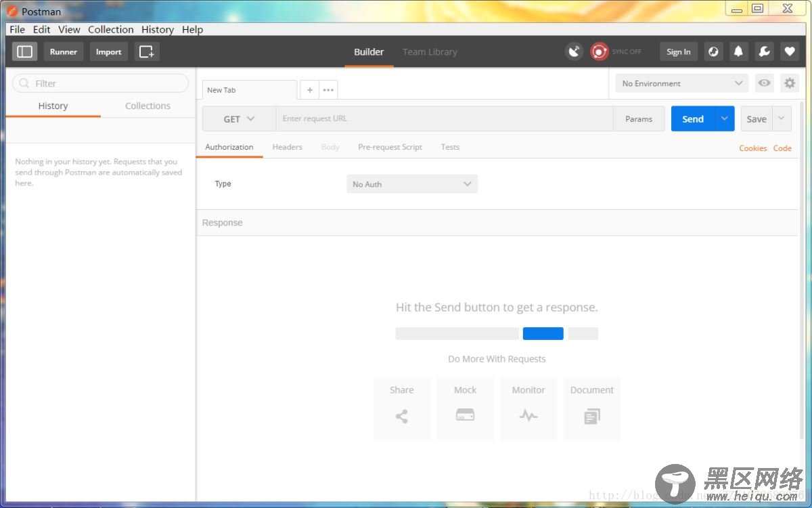Open the Authorization request tab
The image size is (812, 508).
click(x=229, y=147)
